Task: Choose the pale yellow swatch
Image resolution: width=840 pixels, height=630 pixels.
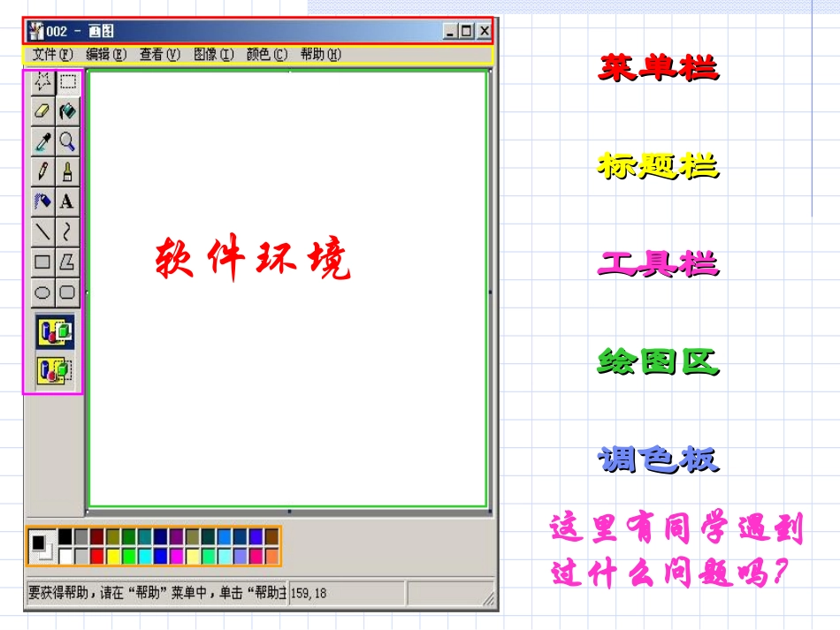Action: [x=193, y=556]
